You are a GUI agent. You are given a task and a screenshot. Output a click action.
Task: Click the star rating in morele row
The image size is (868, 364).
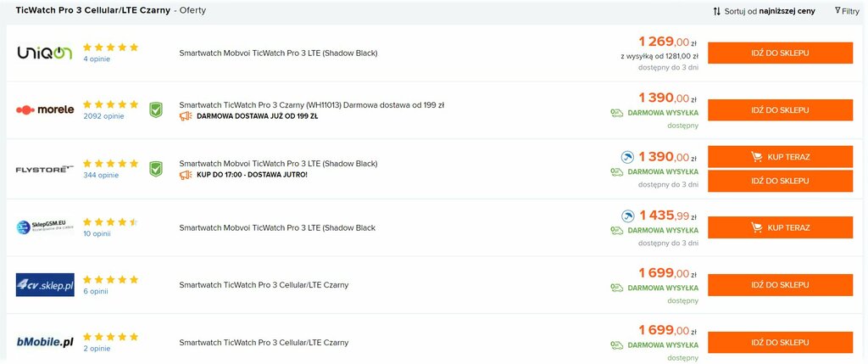[x=111, y=104]
